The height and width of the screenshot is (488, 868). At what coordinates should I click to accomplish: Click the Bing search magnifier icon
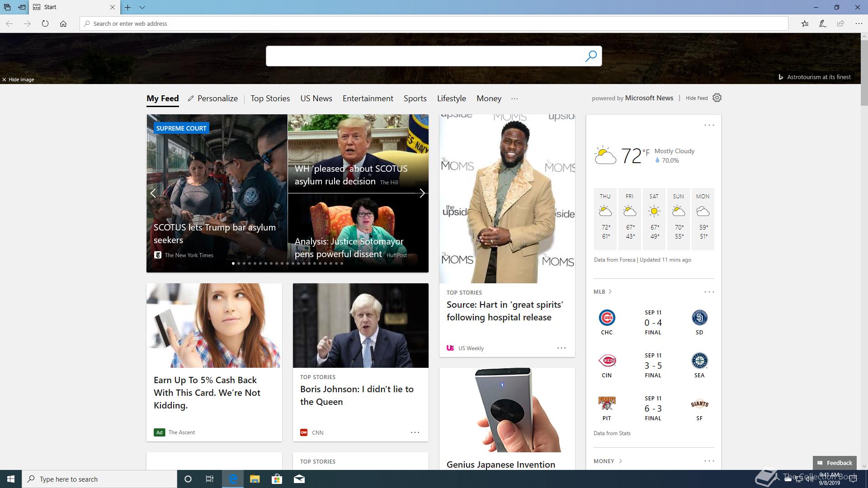(x=591, y=56)
